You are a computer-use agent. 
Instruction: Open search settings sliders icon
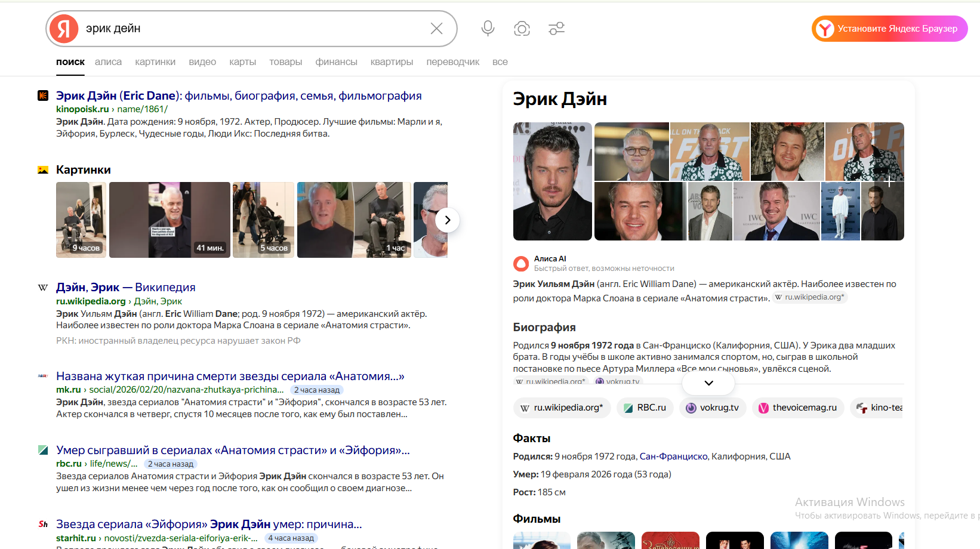click(x=556, y=29)
